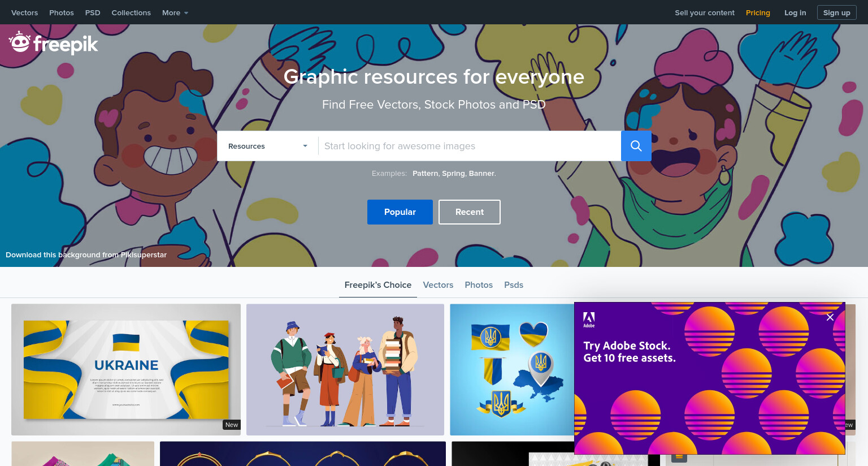Click the Pattern example search term

click(x=425, y=174)
